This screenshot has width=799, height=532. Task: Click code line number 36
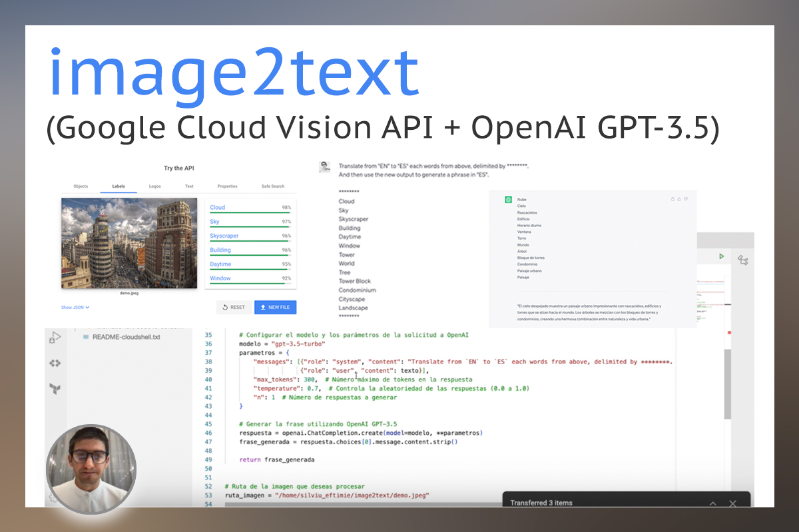[208, 344]
